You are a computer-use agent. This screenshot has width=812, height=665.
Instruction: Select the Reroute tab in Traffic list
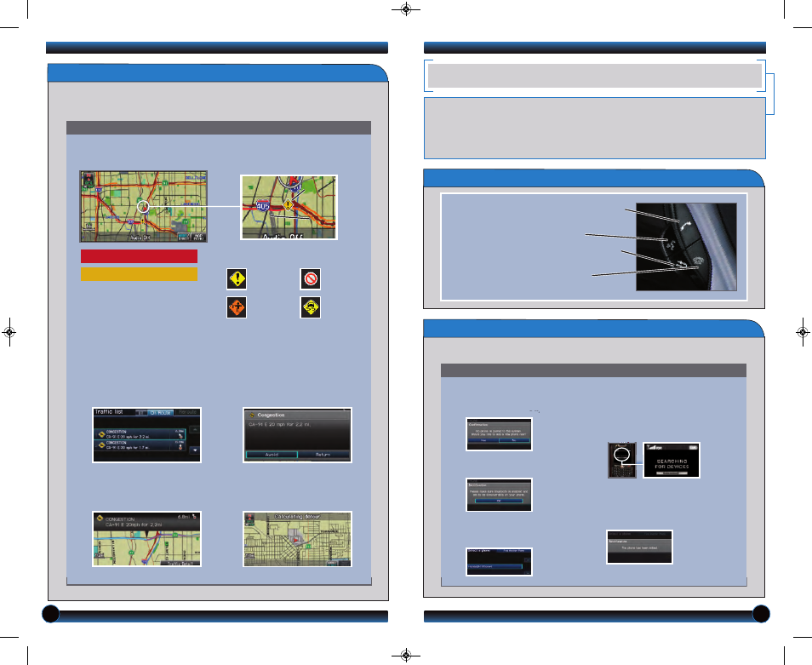[x=187, y=413]
